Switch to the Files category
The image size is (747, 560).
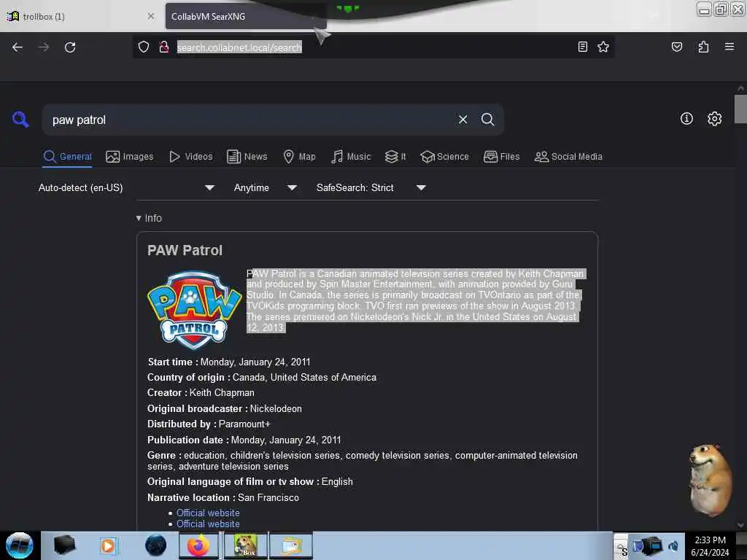(502, 157)
